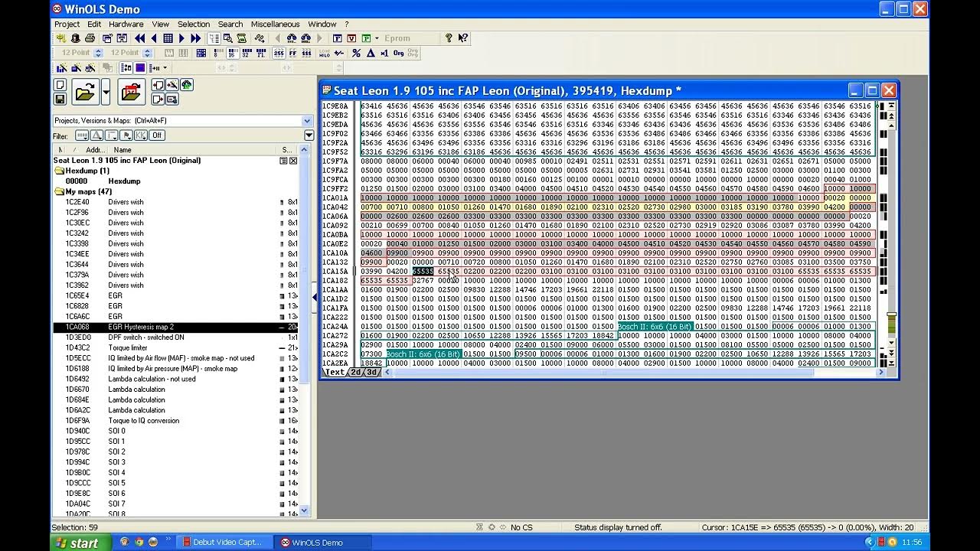The height and width of the screenshot is (551, 980).
Task: Click the context help pointer icon
Action: [464, 38]
